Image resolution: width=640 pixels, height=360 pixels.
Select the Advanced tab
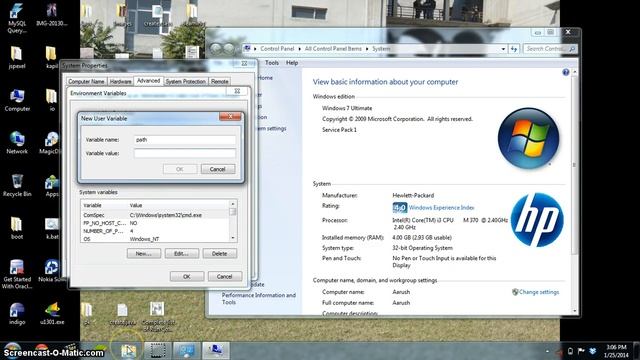[149, 81]
